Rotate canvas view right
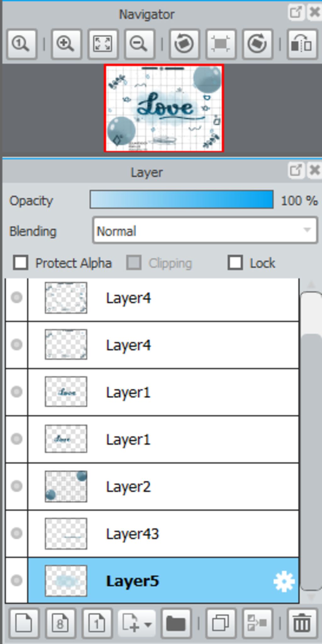Screen dimensions: 322x644 [258, 44]
